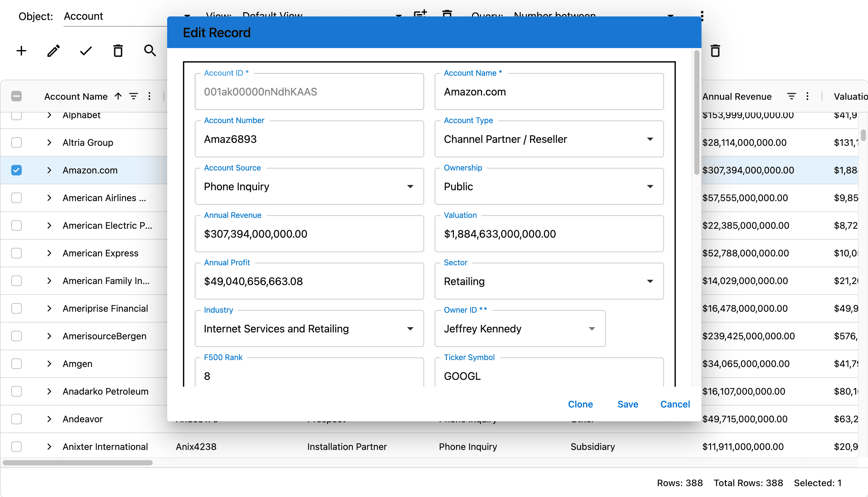The image size is (868, 497).
Task: Click Annual Revenue column filter icon
Action: [791, 96]
